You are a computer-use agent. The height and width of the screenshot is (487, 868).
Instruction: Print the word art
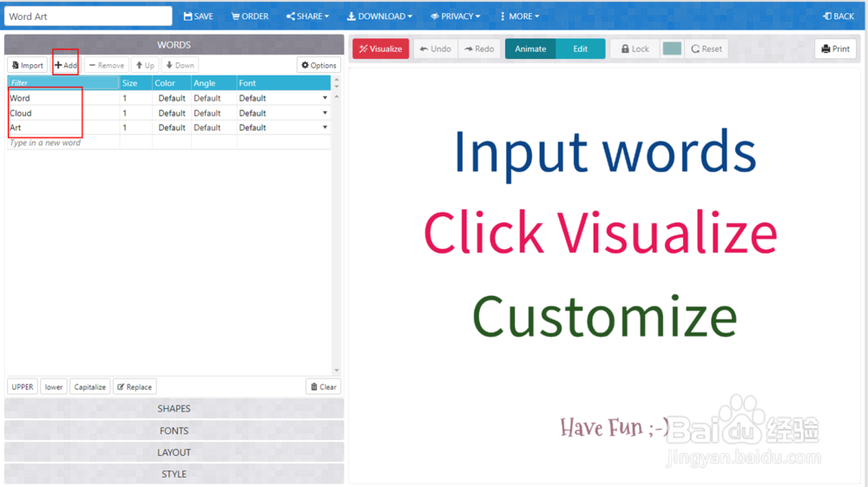pos(835,49)
